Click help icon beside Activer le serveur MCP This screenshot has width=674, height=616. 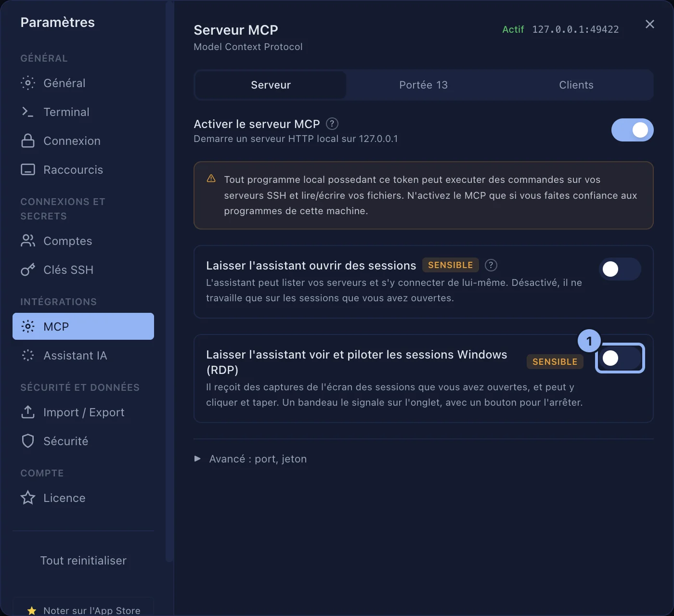pyautogui.click(x=332, y=124)
